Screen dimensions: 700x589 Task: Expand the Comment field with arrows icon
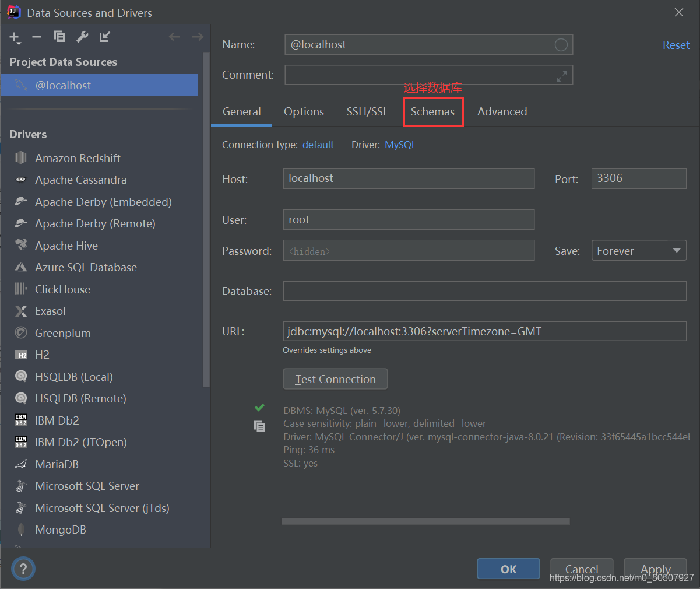tap(561, 76)
